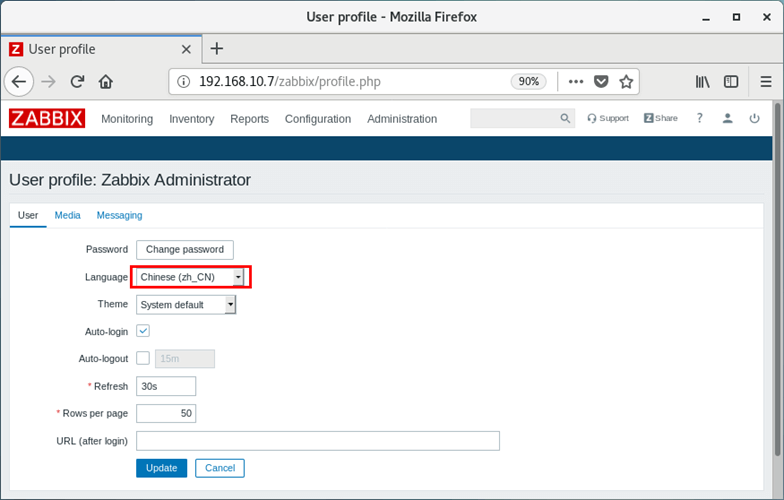Save page to Pocket

601,82
